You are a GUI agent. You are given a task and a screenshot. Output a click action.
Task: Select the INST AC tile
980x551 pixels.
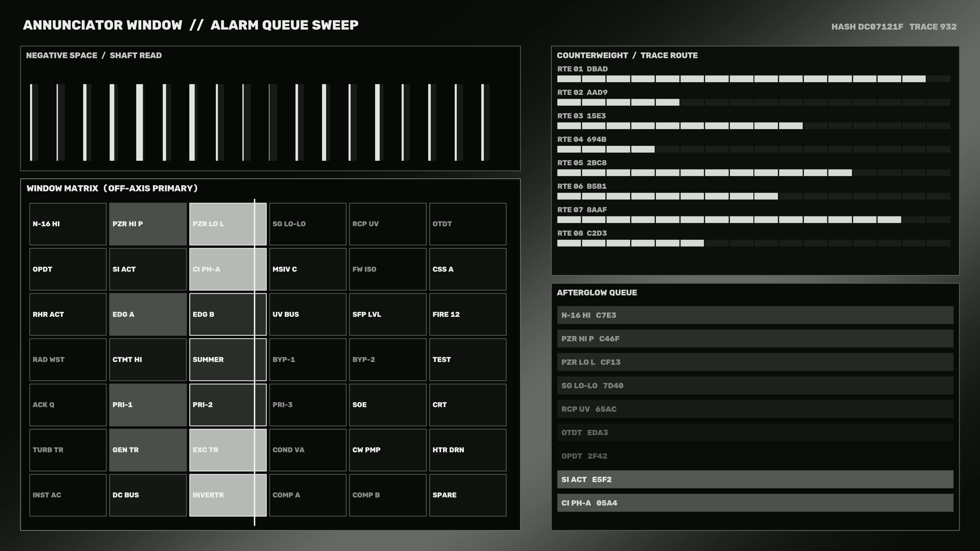point(68,495)
